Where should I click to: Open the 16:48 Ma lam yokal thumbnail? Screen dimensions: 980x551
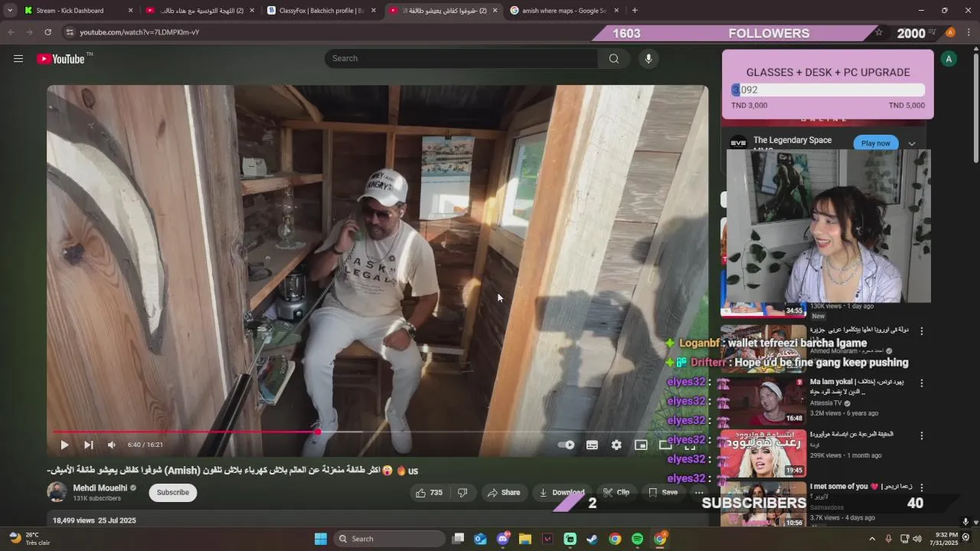pyautogui.click(x=763, y=401)
